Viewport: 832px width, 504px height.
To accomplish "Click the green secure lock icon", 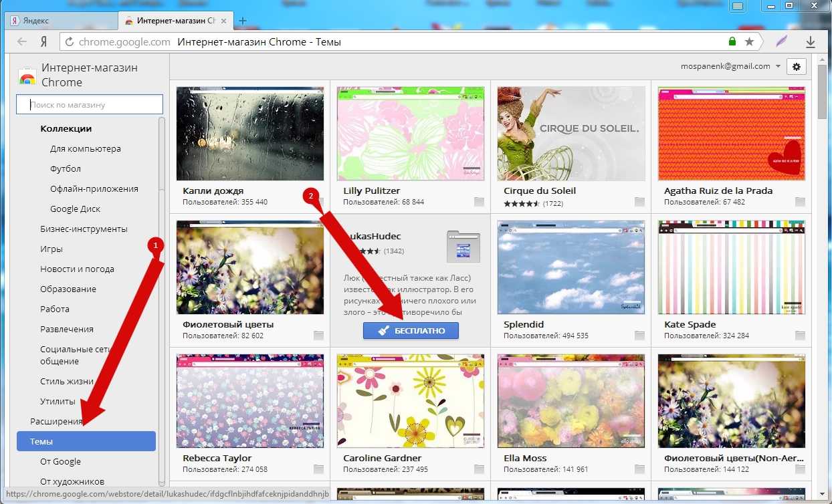I will [732, 41].
